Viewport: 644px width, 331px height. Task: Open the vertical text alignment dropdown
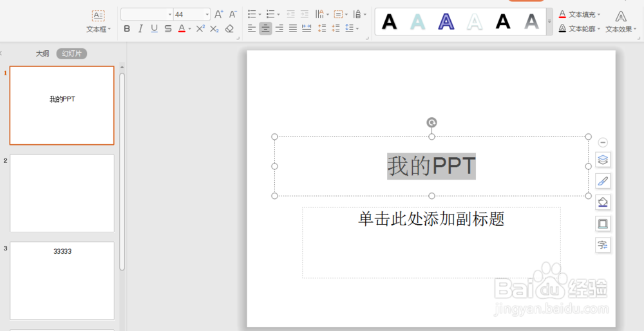click(x=359, y=14)
